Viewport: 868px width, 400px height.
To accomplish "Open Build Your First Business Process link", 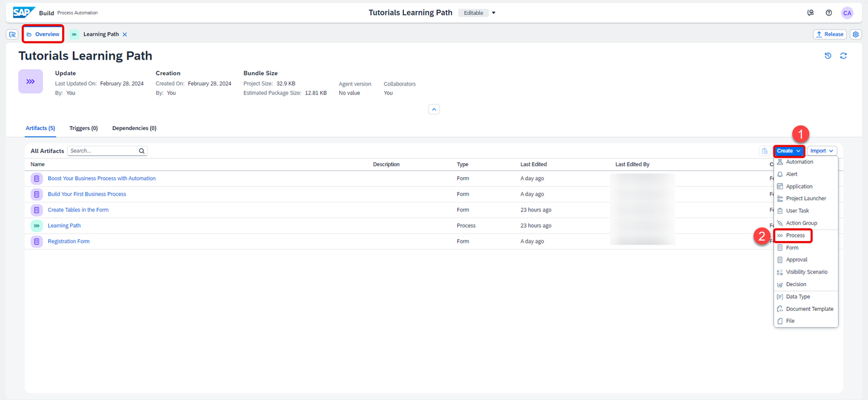I will click(87, 195).
